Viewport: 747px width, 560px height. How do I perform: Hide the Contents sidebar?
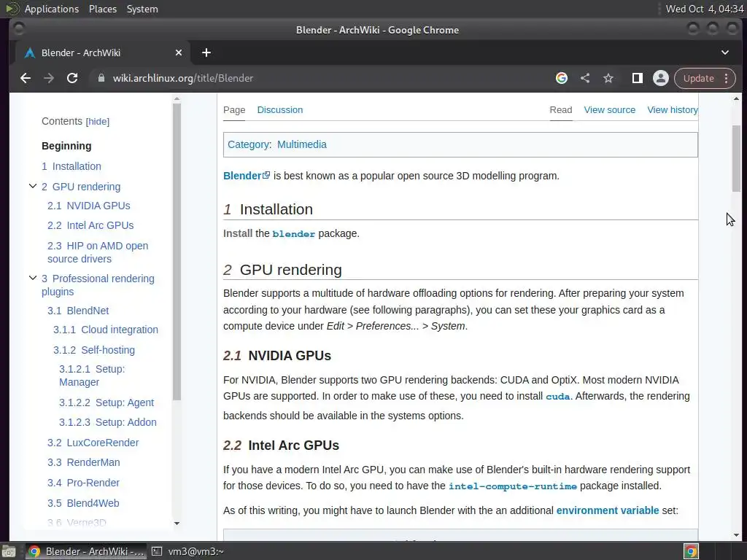click(x=98, y=122)
